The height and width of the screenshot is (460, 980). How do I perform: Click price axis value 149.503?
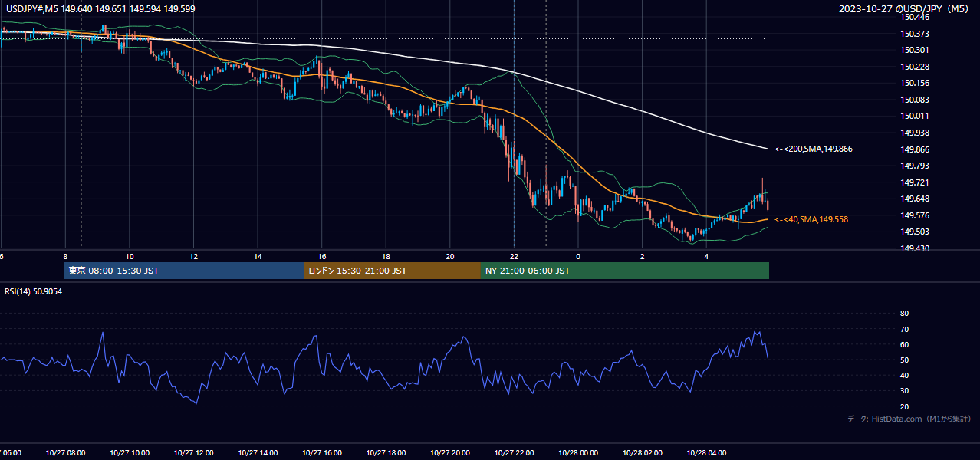914,232
